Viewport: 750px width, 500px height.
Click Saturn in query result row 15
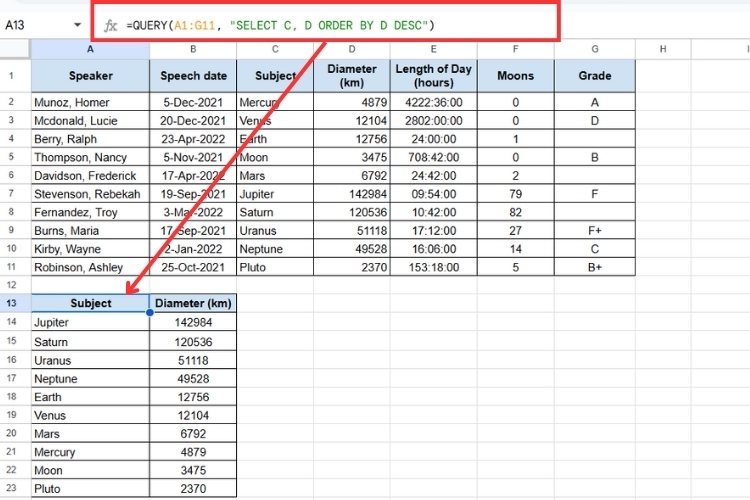pyautogui.click(x=90, y=342)
